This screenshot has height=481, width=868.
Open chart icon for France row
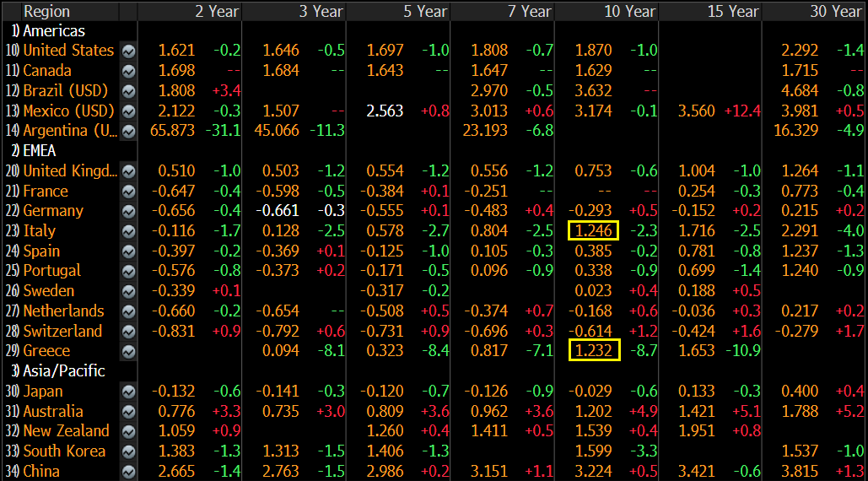(128, 192)
